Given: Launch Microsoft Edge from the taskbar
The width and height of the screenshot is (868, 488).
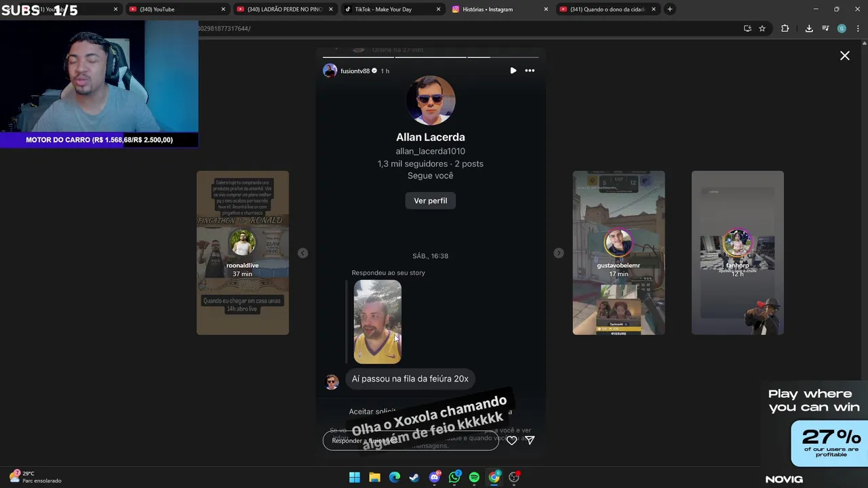Looking at the screenshot, I should coord(395,477).
